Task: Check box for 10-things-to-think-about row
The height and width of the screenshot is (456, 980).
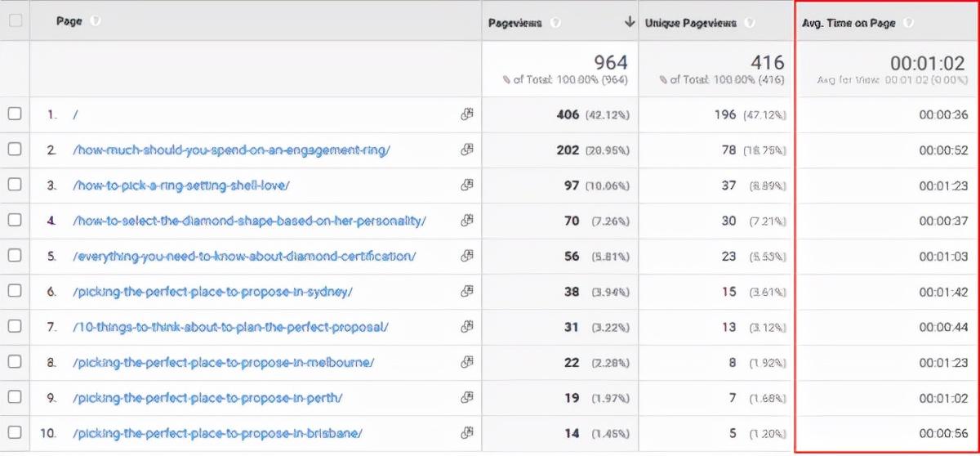Action: (x=15, y=326)
